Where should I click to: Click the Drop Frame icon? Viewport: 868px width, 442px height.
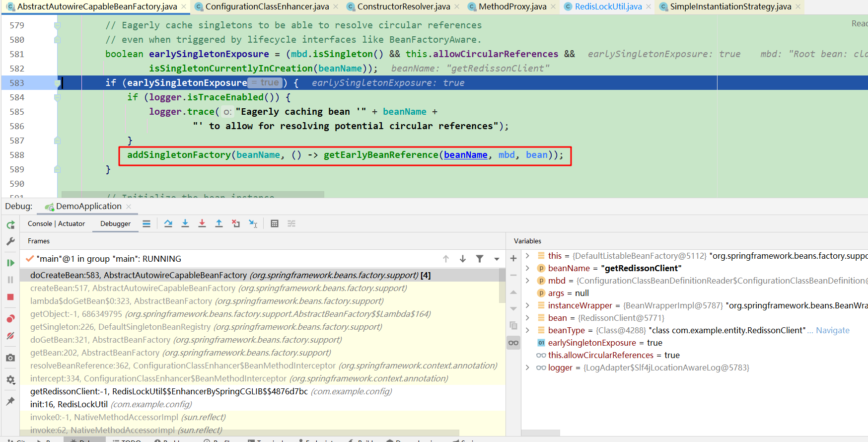[236, 223]
